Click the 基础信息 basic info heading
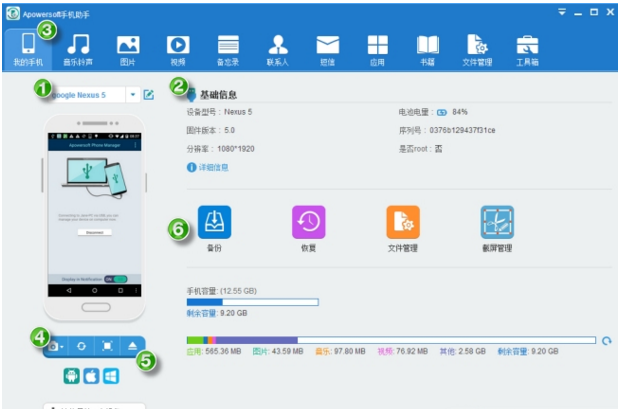The image size is (622, 409). click(x=218, y=95)
